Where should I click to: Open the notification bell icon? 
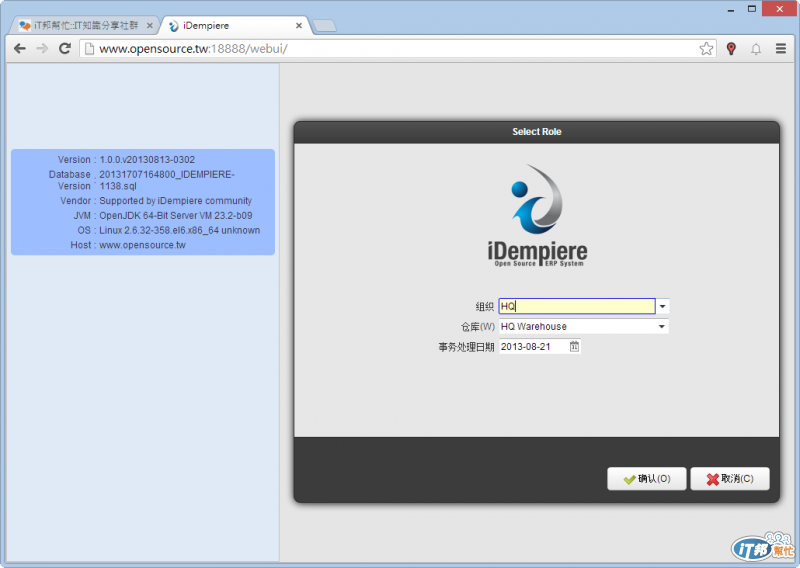pos(756,49)
